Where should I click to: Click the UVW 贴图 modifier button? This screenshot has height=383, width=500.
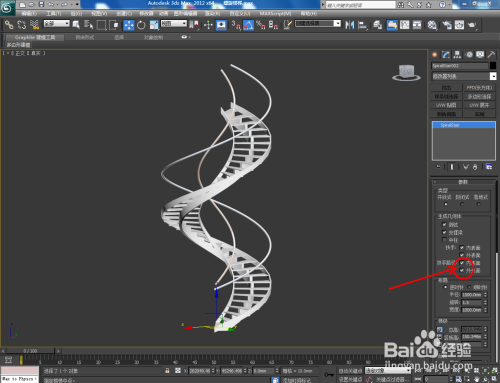(x=446, y=105)
